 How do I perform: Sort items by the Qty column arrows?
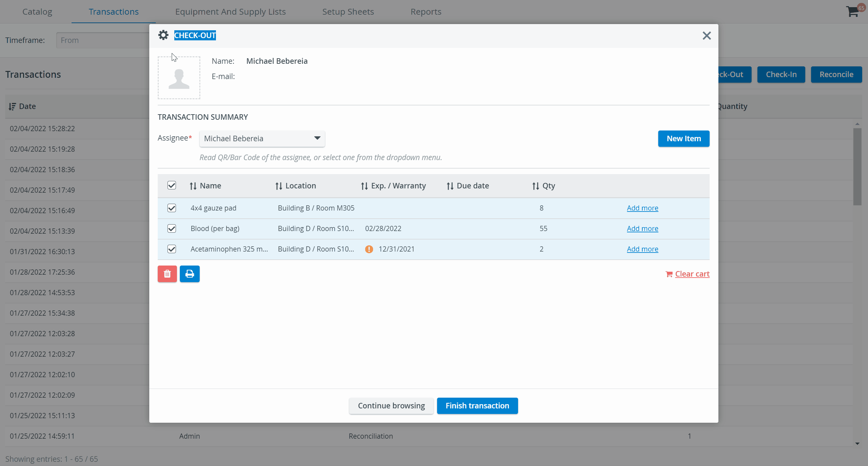point(536,186)
